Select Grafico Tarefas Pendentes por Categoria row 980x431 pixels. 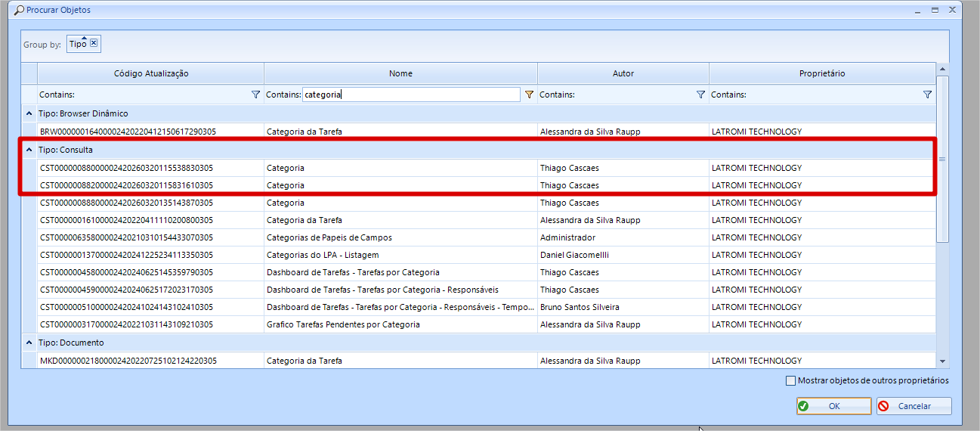(343, 324)
